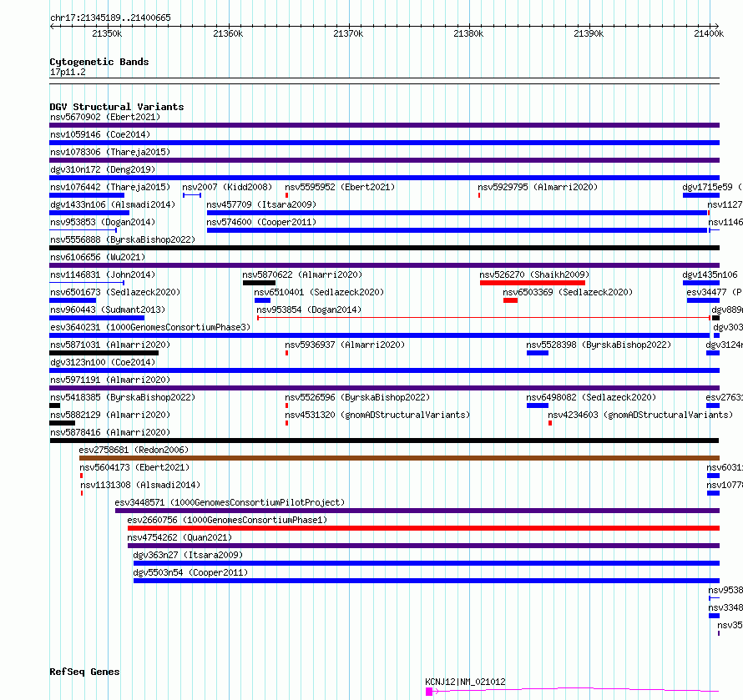
Task: Click the right arrow on the ruler
Action: [x=717, y=26]
